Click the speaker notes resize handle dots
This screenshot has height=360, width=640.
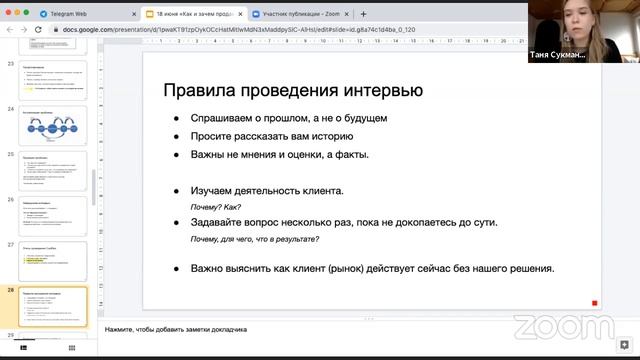tap(369, 318)
